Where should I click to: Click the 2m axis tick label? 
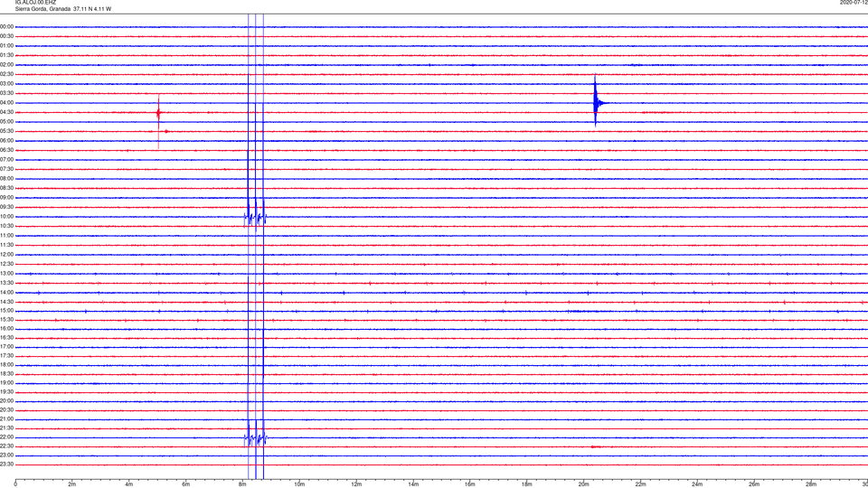[72, 484]
